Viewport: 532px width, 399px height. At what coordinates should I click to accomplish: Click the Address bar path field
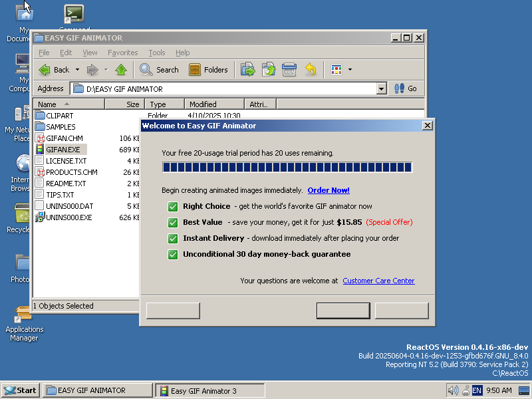tap(224, 89)
